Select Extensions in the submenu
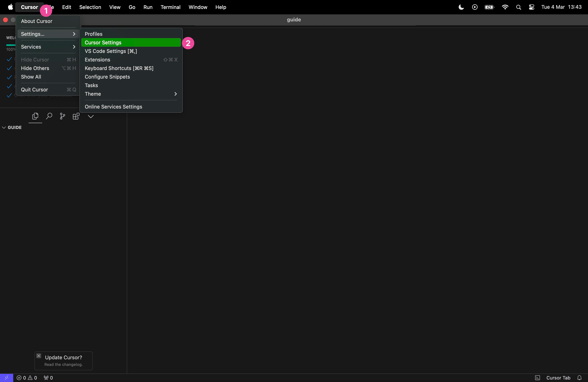 click(x=131, y=60)
